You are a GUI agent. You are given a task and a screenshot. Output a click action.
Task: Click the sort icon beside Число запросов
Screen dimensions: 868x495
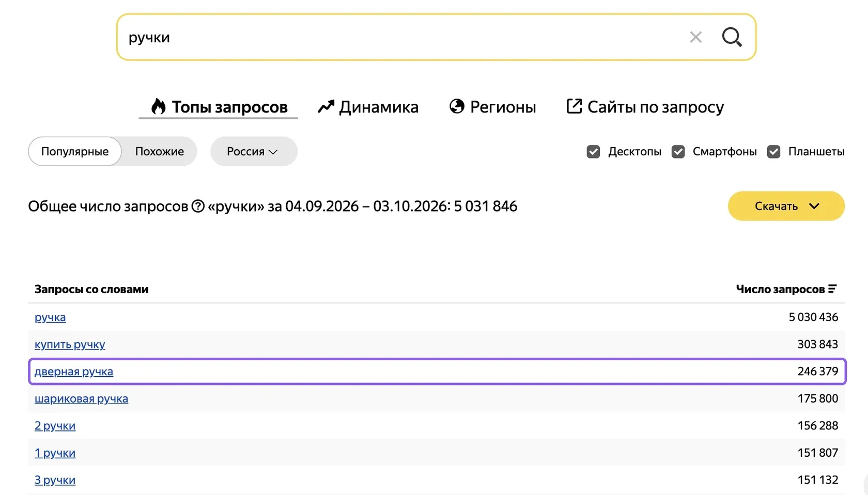tap(832, 289)
